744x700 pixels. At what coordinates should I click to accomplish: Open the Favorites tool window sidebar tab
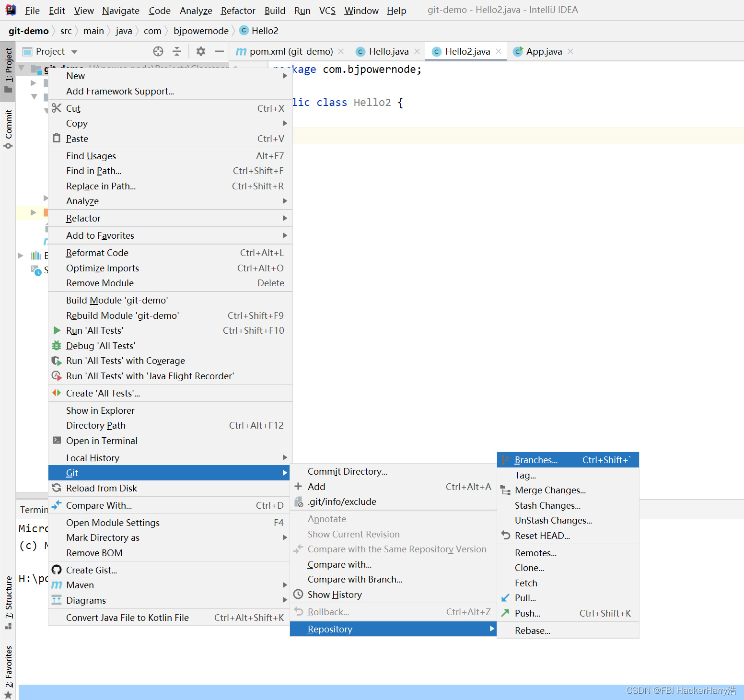(8, 672)
